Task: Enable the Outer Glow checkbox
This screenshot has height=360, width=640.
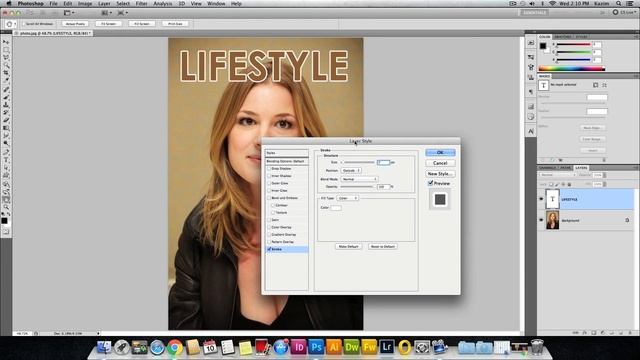Action: [269, 183]
